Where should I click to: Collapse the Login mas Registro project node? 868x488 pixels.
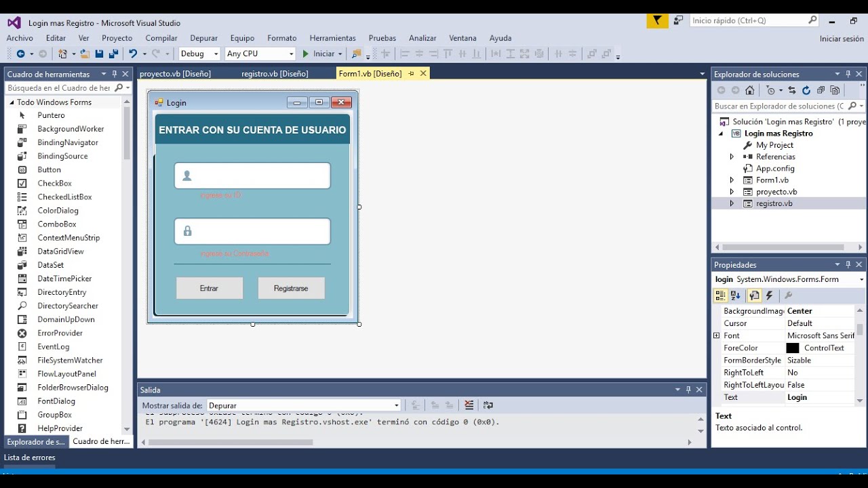pos(721,134)
